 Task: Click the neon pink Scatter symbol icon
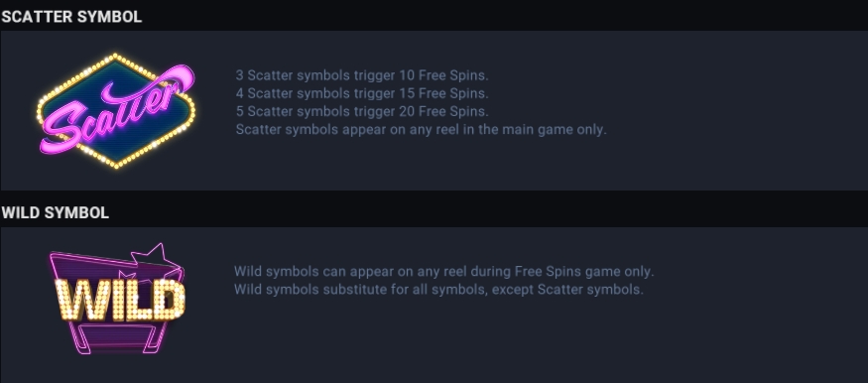[116, 111]
